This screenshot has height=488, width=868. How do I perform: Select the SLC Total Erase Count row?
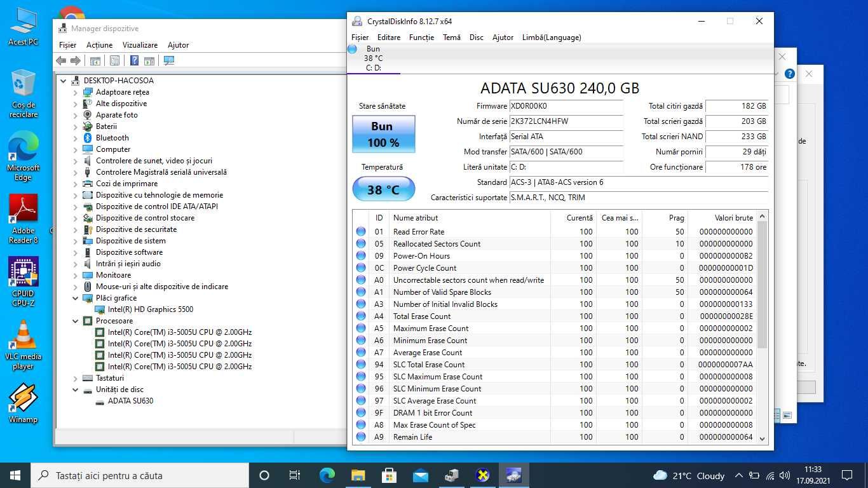555,365
